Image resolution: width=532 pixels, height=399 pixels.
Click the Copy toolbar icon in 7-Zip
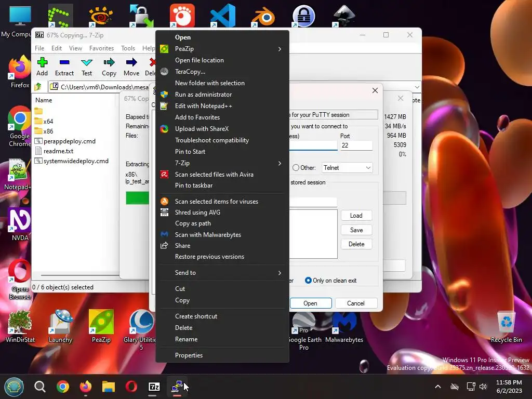[109, 66]
